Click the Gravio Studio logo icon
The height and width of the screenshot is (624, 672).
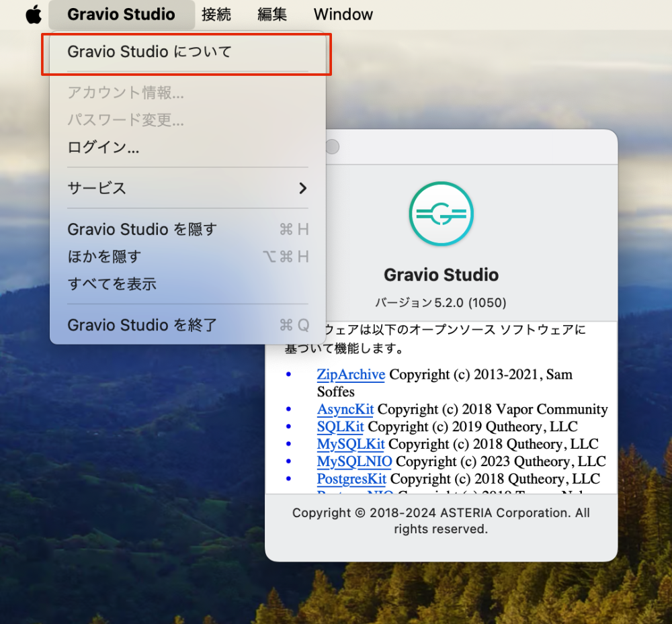(441, 214)
